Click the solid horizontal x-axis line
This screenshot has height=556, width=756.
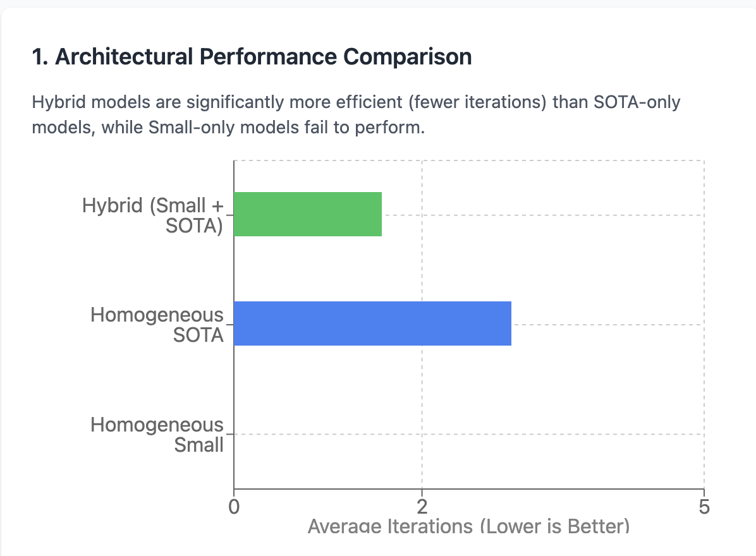[468, 488]
